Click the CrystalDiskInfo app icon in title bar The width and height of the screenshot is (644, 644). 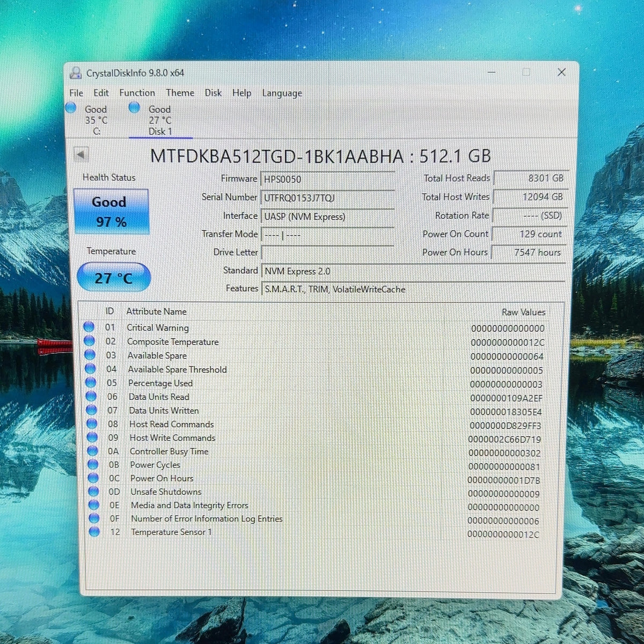click(x=76, y=72)
